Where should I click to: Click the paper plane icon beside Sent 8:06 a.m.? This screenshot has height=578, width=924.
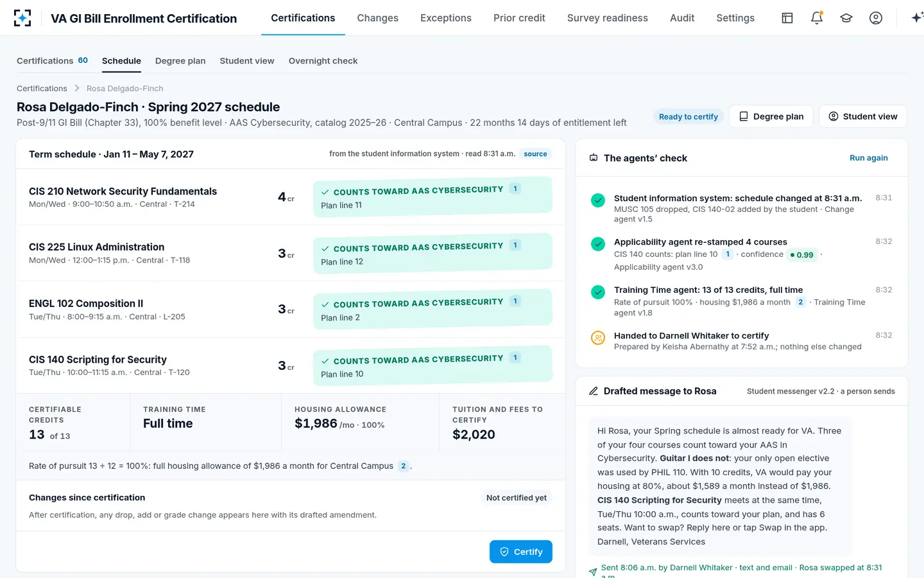(593, 572)
